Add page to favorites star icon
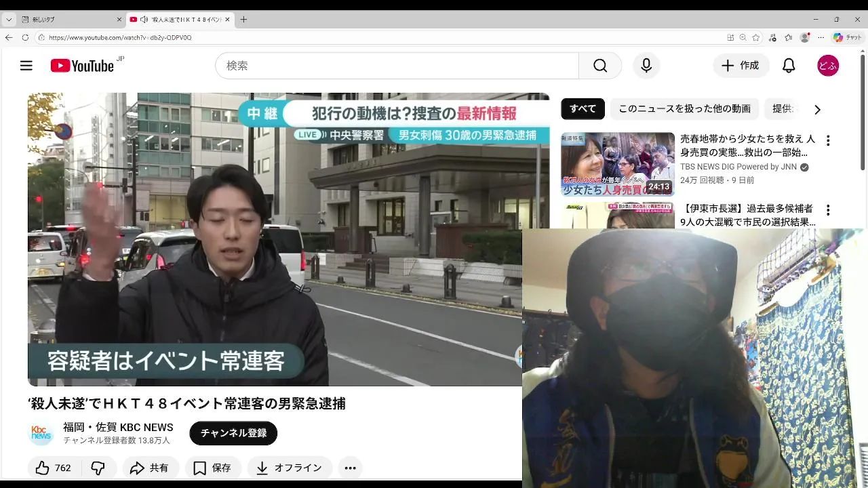The image size is (868, 488). 756,38
